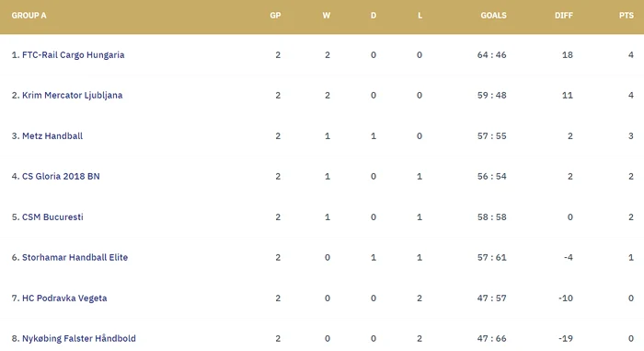Click the GROUP A header label
644x351 pixels.
coord(29,16)
